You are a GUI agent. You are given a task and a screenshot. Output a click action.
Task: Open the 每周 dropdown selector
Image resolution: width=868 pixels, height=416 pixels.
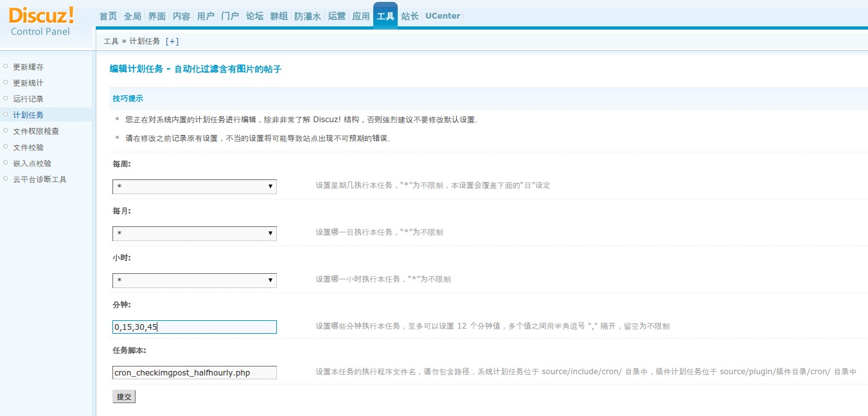[194, 186]
